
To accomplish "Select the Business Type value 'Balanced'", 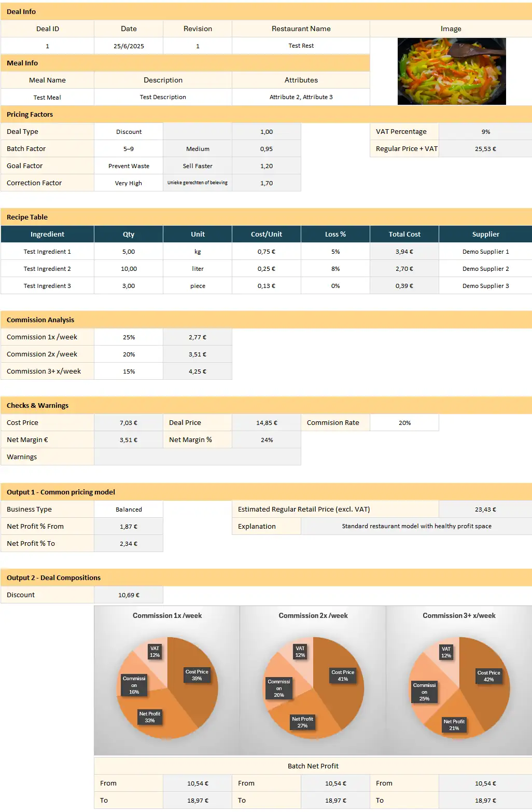I will pyautogui.click(x=129, y=510).
